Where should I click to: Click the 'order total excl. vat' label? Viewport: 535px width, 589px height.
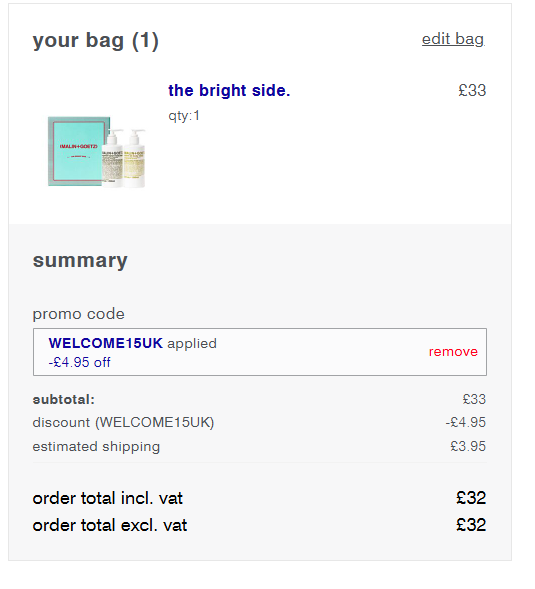pyautogui.click(x=110, y=525)
